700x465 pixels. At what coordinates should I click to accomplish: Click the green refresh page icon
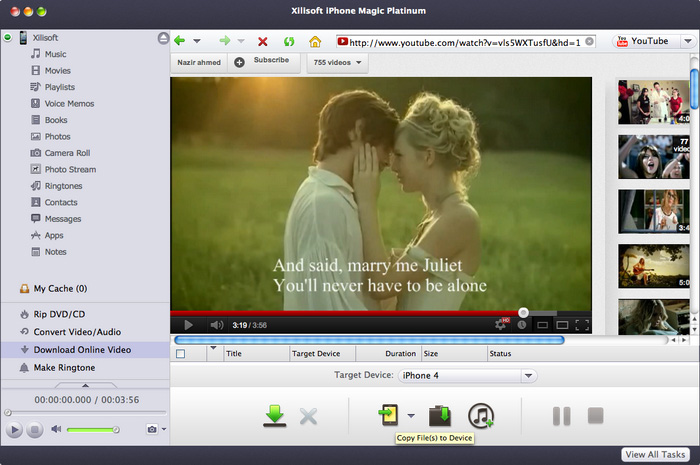point(289,42)
